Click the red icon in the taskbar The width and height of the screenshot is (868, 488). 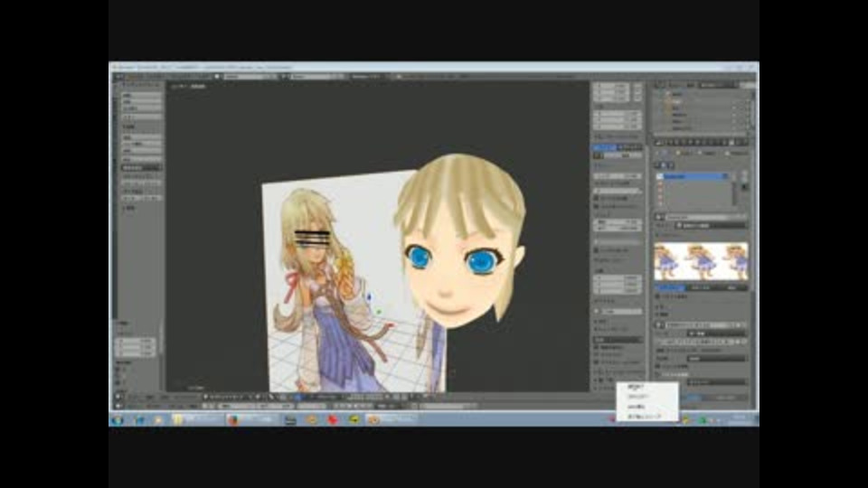point(332,420)
